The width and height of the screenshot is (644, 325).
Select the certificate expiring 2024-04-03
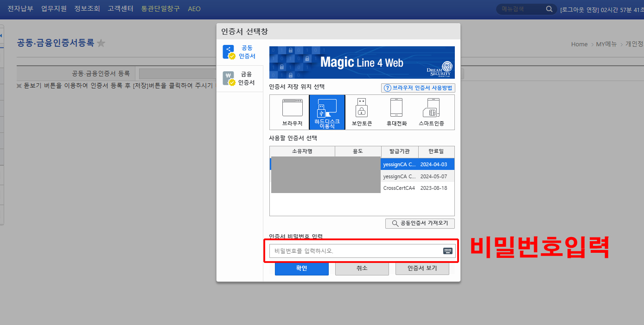point(362,164)
